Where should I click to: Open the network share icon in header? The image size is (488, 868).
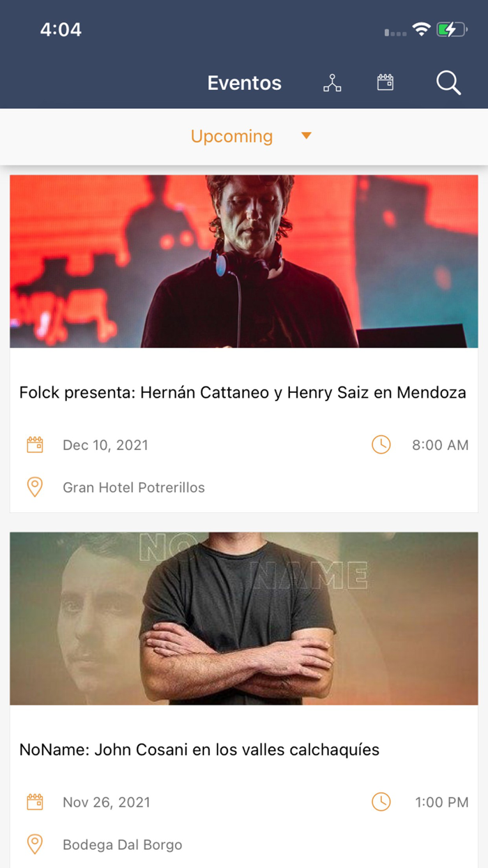(333, 83)
